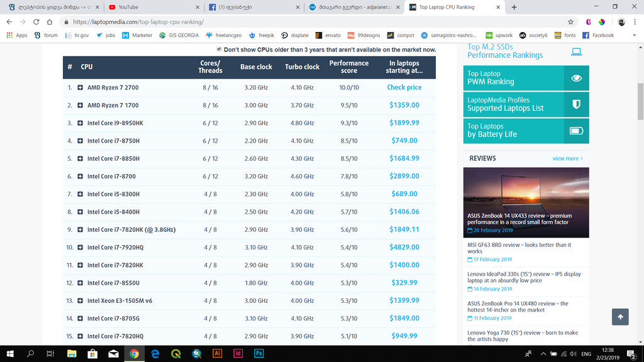Expand the Intel Core i7-8700 row
Image resolution: width=644 pixels, height=362 pixels.
tap(80, 177)
